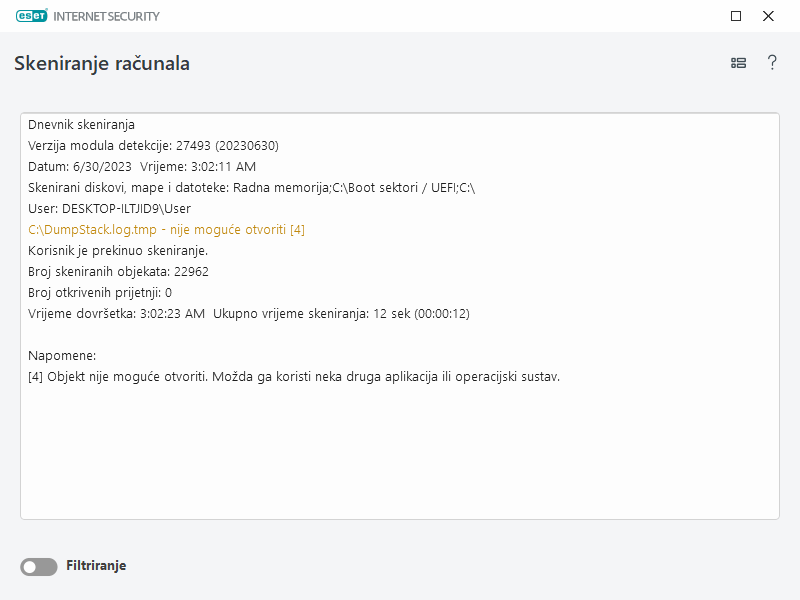
Task: Click the C:\DumpStack.log.tmp warning entry
Action: [166, 230]
